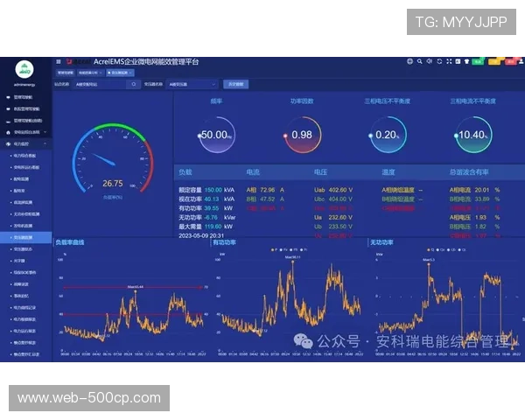The image size is (525, 420).
Task: Click the globe icon in top toolbar
Action: 409,62
